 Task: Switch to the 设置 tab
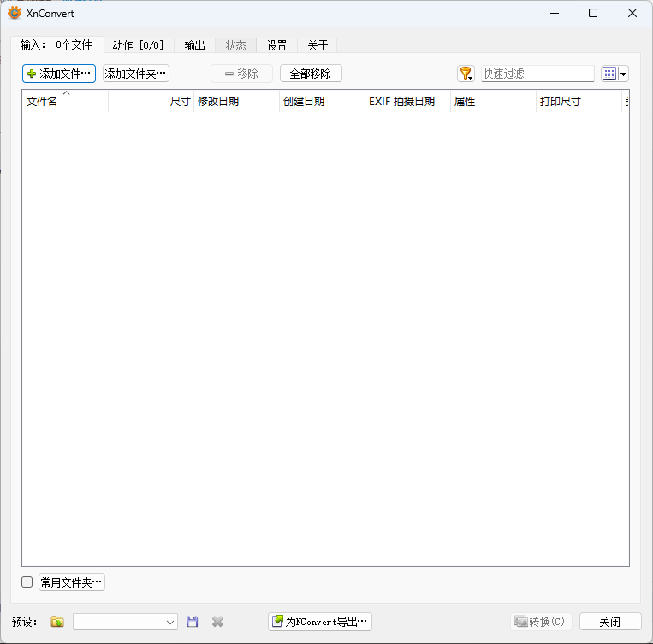tap(276, 45)
